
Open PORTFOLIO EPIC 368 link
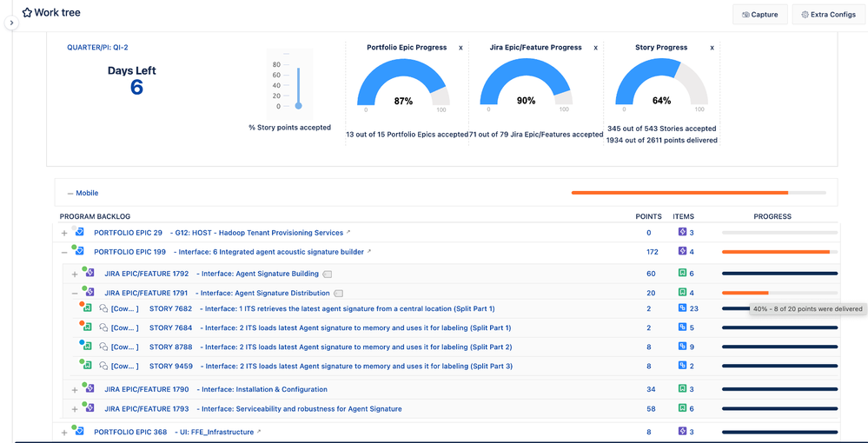coord(130,432)
